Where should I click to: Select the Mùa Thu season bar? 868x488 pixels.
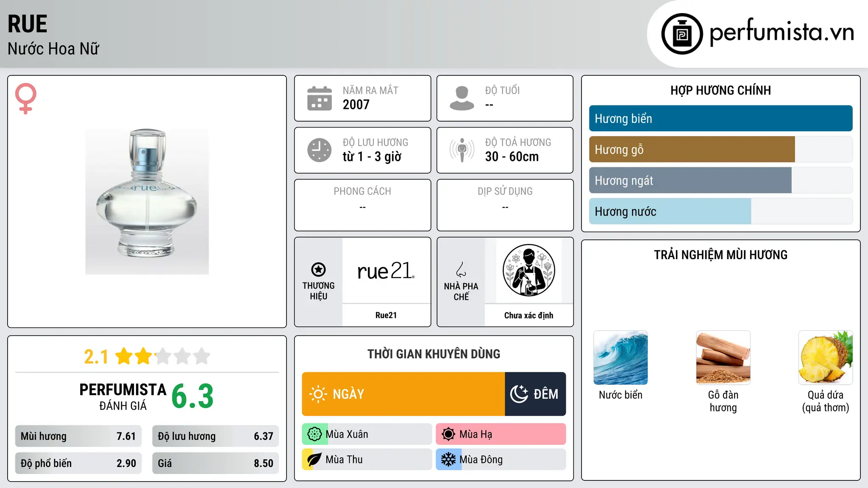pos(367,460)
